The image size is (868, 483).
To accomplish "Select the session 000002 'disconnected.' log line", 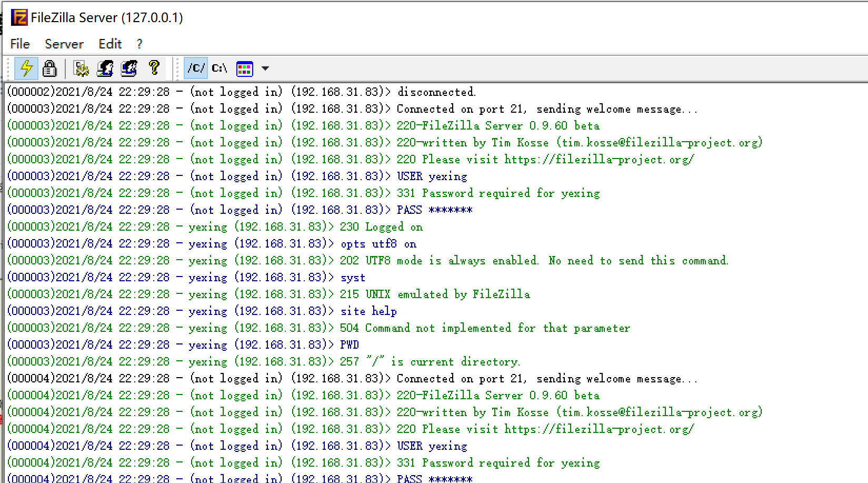I will 242,92.
